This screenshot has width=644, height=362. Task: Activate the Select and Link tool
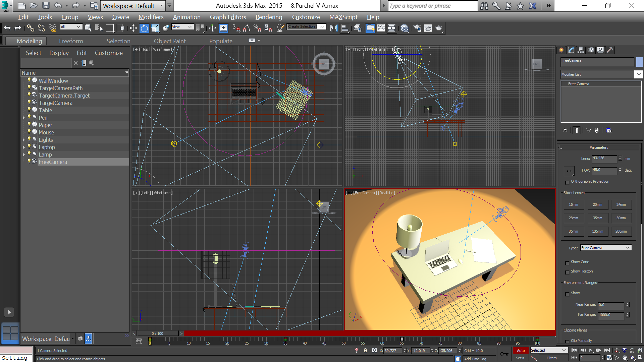coord(31,28)
